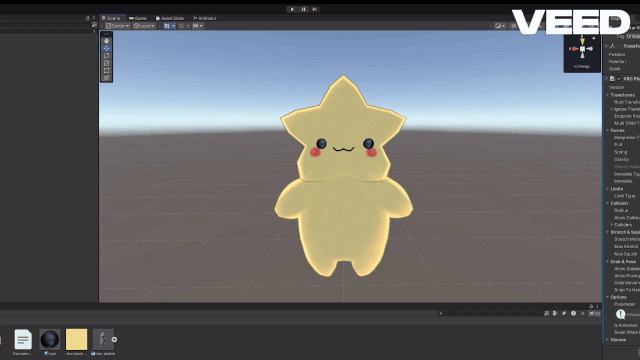The image size is (640, 360).
Task: Click the VRC Phys Bone script icon
Action: (612, 79)
